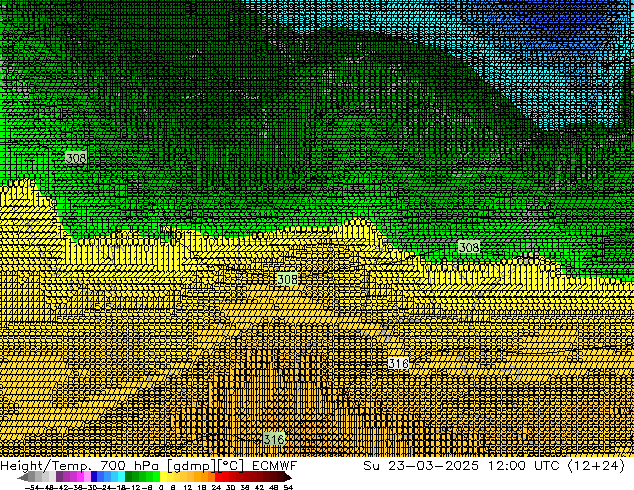Viewport: 634px width, 490px height.
Task: Click the green-tinted 316 contour label
Action: tap(274, 439)
